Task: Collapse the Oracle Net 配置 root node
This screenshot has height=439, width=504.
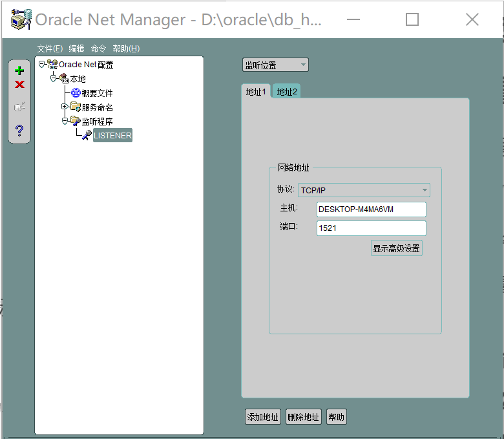Action: [42, 64]
